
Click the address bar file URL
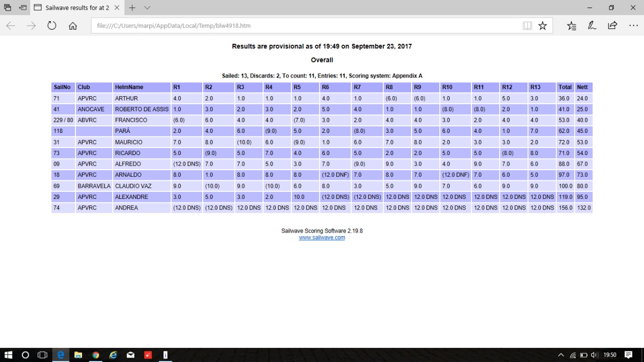tap(302, 26)
